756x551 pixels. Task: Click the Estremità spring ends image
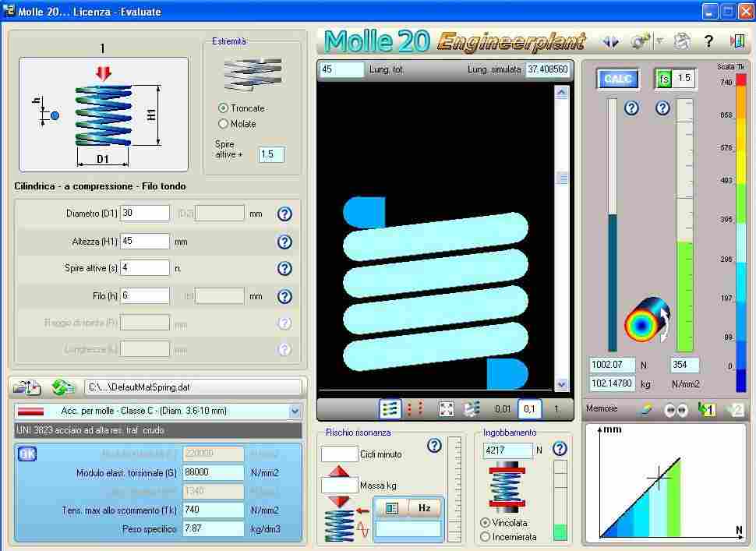coord(253,74)
